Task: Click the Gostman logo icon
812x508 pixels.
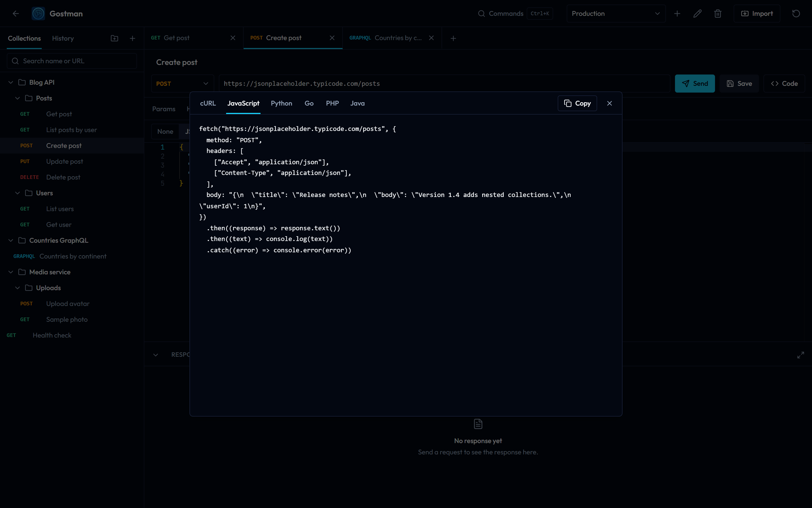Action: coord(38,14)
